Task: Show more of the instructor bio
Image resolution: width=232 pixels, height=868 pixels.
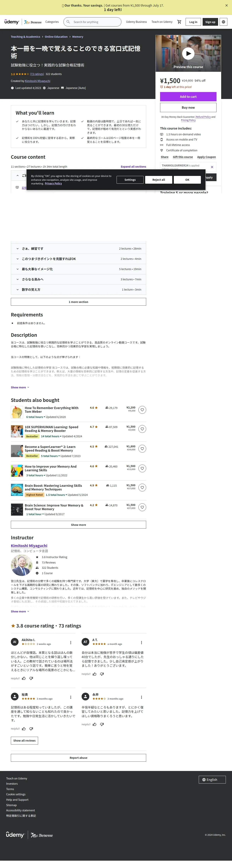Action: 20,611
